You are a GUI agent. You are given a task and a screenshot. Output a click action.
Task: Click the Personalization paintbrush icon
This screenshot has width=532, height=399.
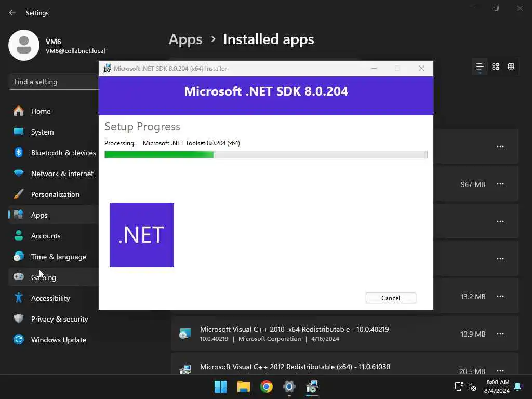click(19, 194)
